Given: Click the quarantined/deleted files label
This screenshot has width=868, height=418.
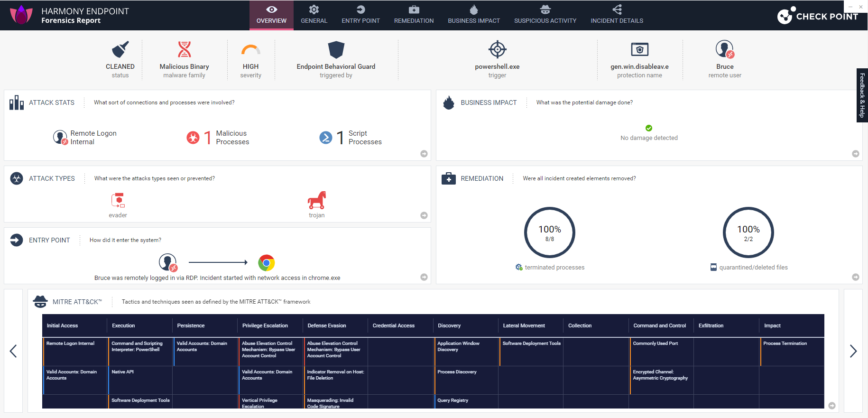Looking at the screenshot, I should tap(753, 268).
